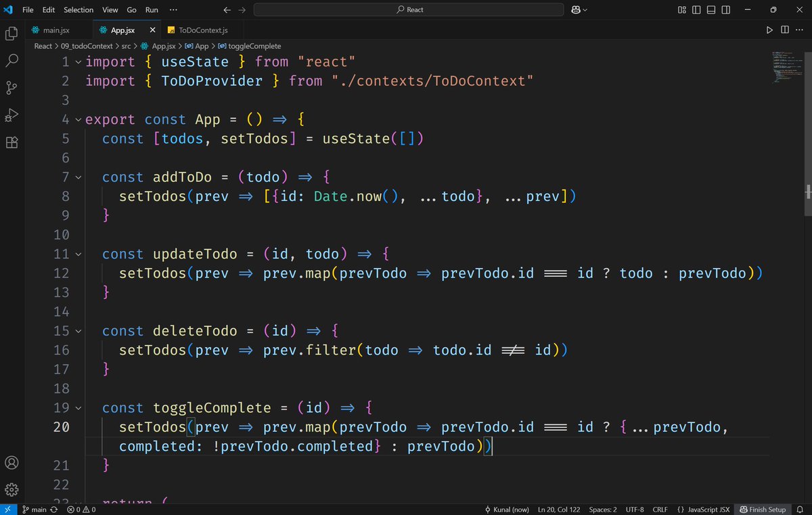Open the Accounts menu icon
Viewport: 812px width, 515px height.
tap(12, 463)
